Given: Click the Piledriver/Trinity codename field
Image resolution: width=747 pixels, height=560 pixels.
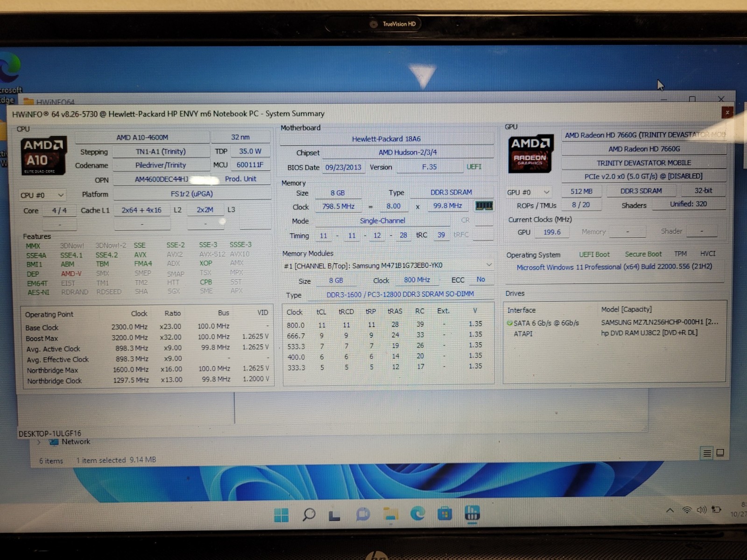Looking at the screenshot, I should tap(161, 165).
